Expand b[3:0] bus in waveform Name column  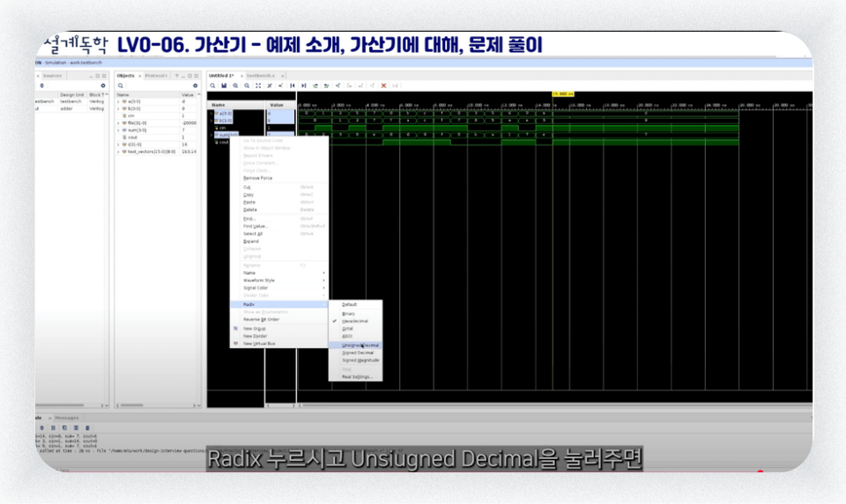211,121
